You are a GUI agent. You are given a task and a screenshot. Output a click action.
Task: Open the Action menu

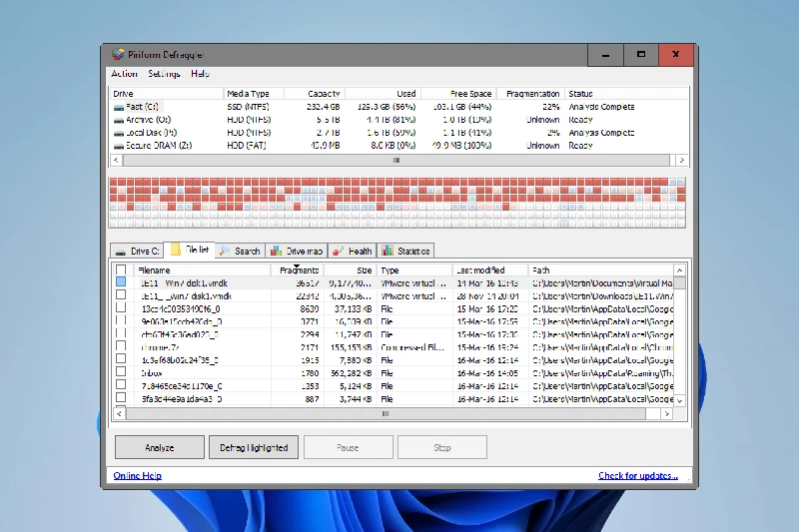pyautogui.click(x=124, y=74)
